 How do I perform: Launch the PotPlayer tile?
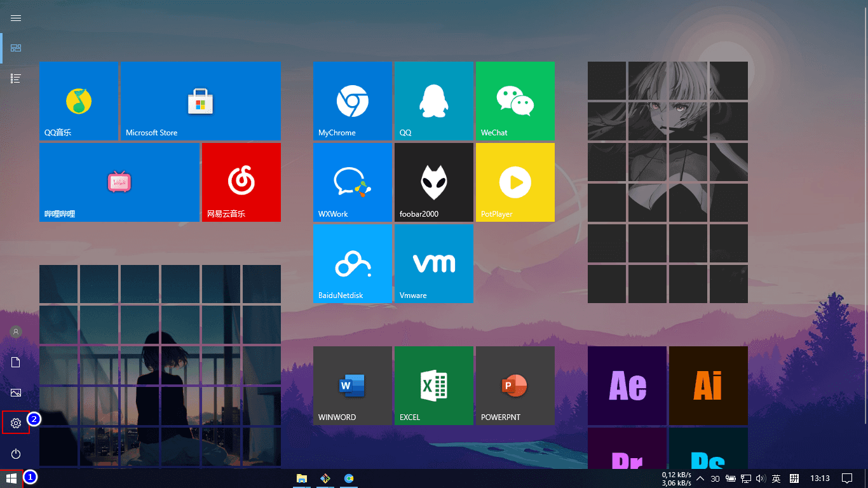pyautogui.click(x=515, y=182)
